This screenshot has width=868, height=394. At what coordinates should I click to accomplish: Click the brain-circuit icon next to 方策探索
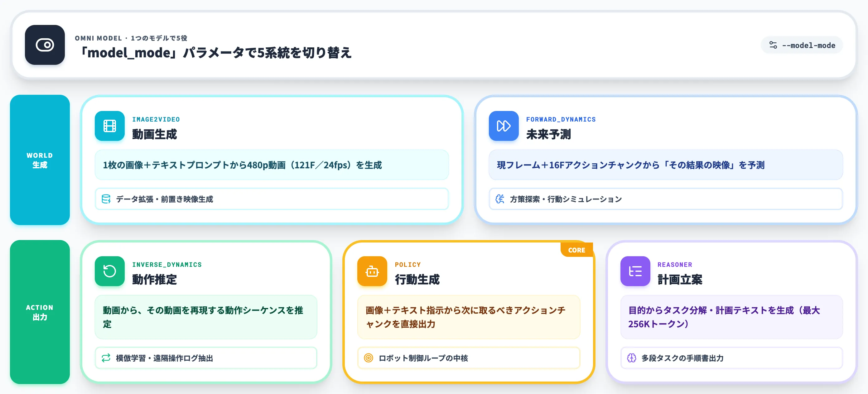(500, 199)
